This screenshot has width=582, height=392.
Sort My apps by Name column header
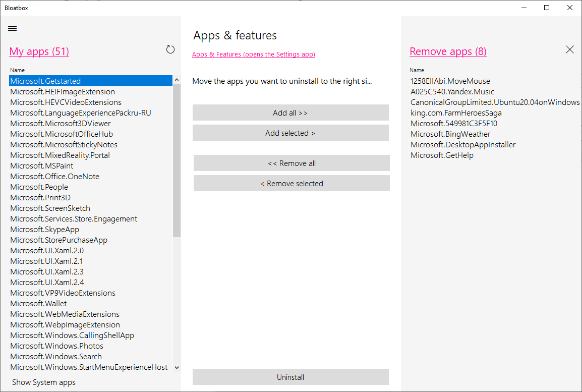tap(17, 70)
